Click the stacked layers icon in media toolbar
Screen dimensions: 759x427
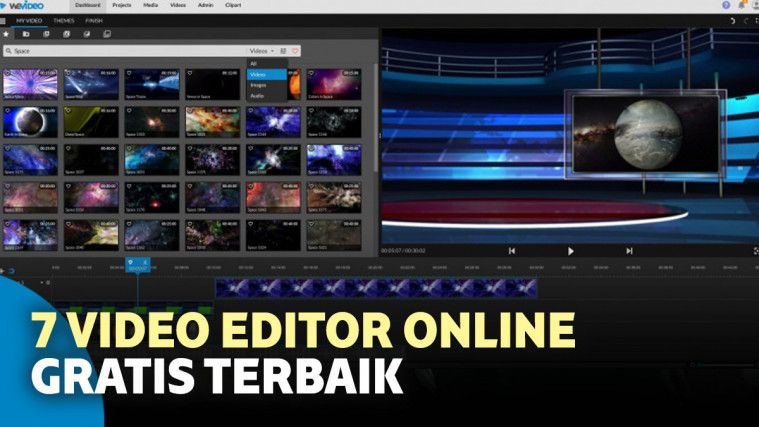point(107,34)
